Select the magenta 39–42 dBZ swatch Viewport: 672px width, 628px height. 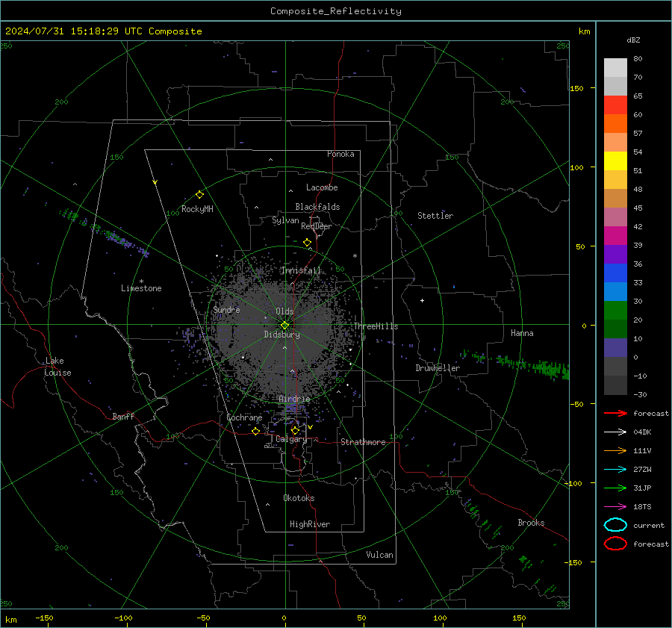pyautogui.click(x=615, y=236)
